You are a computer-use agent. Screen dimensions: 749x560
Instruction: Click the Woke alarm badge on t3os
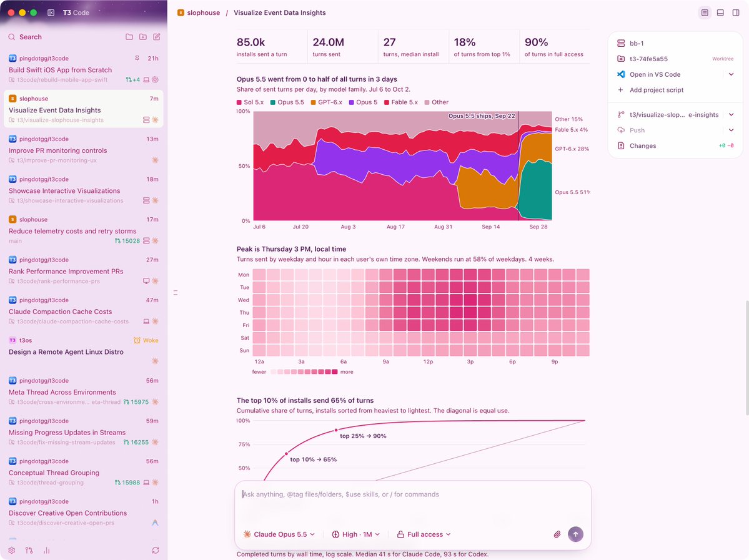[x=146, y=340]
